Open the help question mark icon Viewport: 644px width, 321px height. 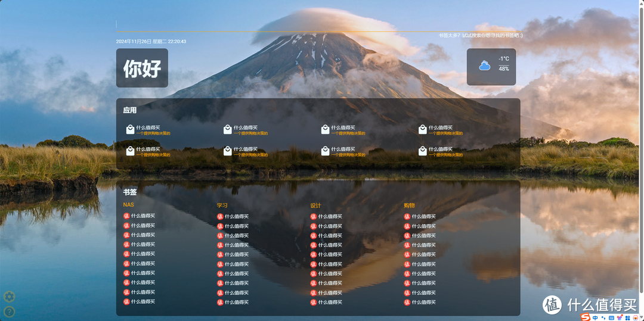coord(9,312)
